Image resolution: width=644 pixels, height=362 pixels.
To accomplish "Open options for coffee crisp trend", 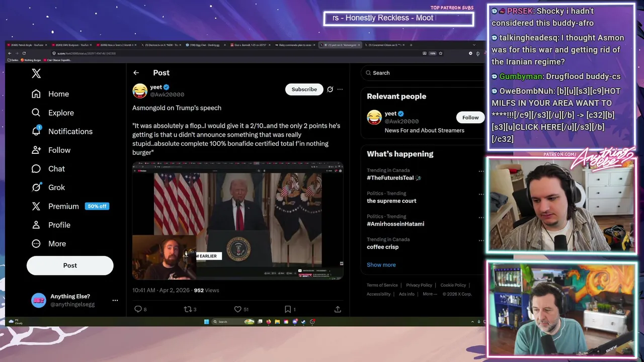I will coord(481,240).
